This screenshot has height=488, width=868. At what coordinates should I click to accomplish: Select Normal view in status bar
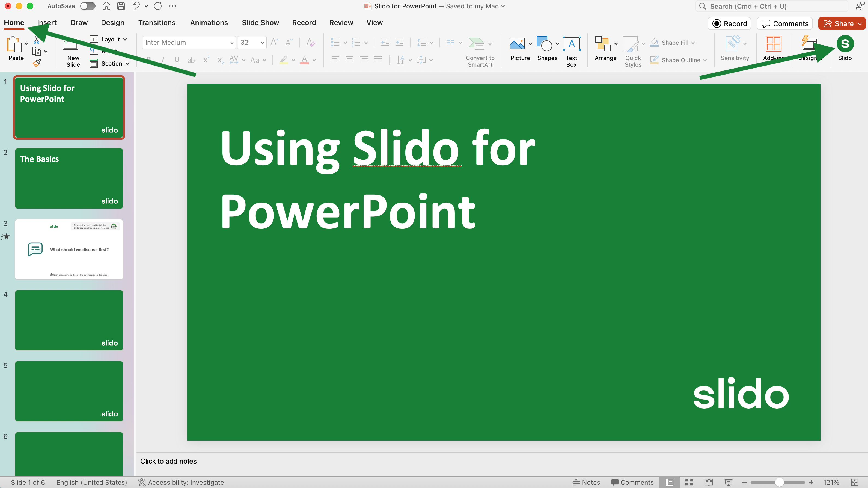tap(670, 482)
